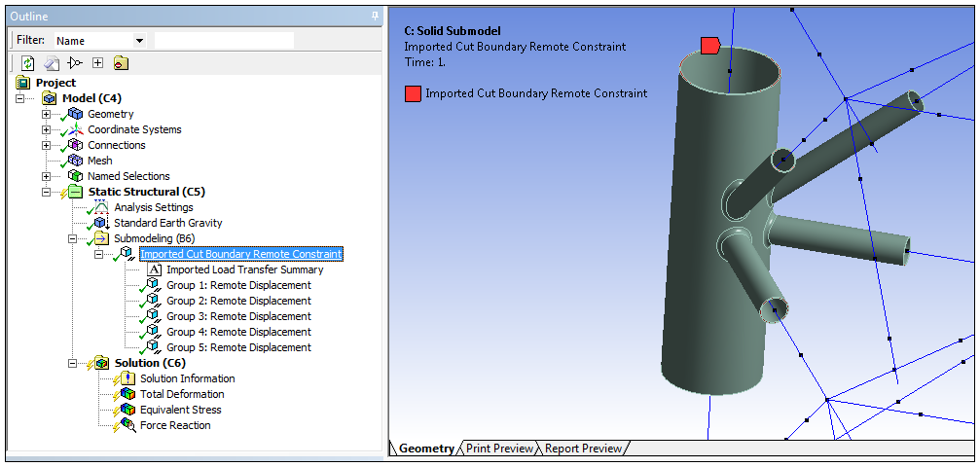This screenshot has width=980, height=467.
Task: Click the red constraint tag on the model
Action: pyautogui.click(x=709, y=46)
